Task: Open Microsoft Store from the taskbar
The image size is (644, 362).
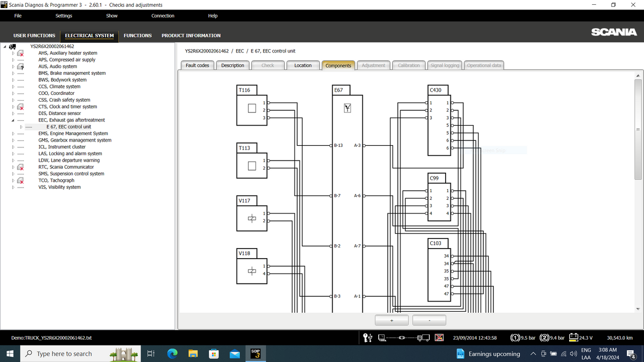Action: pos(214,354)
